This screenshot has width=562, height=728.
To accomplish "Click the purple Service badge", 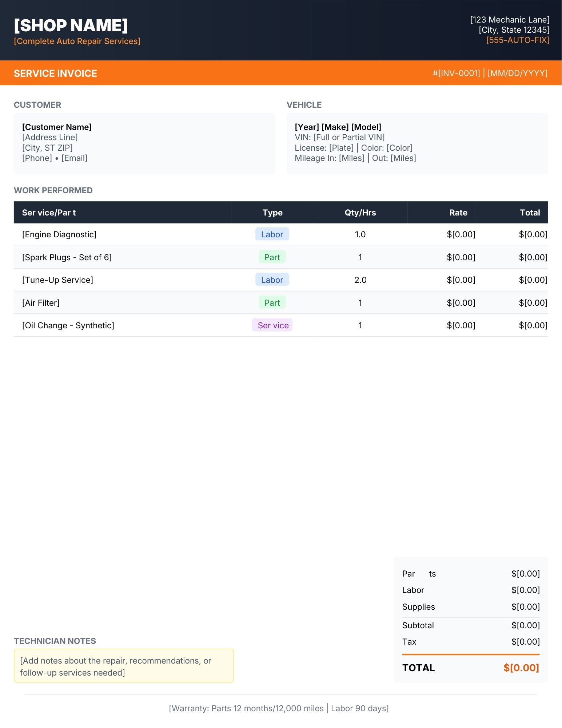I will click(272, 325).
